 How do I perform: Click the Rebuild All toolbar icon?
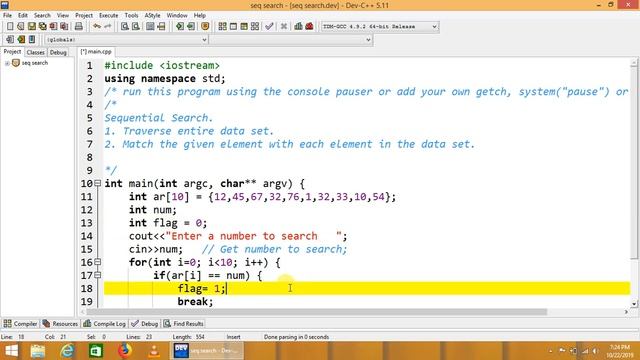(255, 27)
